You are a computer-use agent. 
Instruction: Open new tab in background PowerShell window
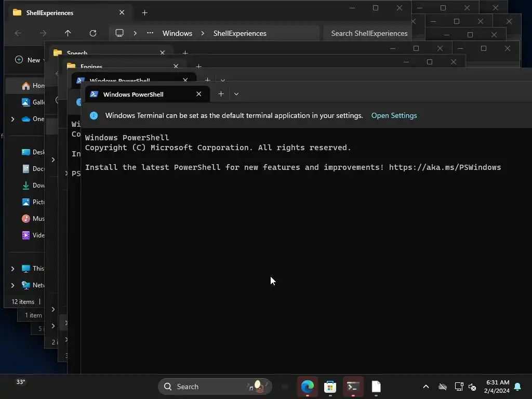click(x=208, y=80)
